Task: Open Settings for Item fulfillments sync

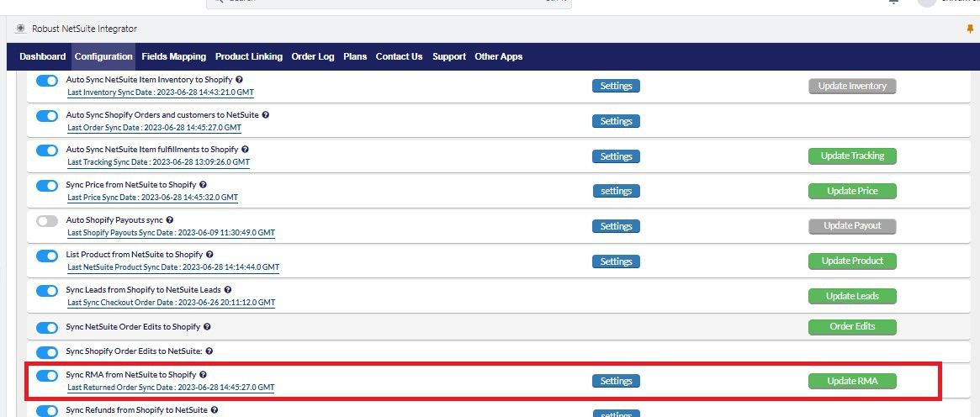Action: coord(616,156)
